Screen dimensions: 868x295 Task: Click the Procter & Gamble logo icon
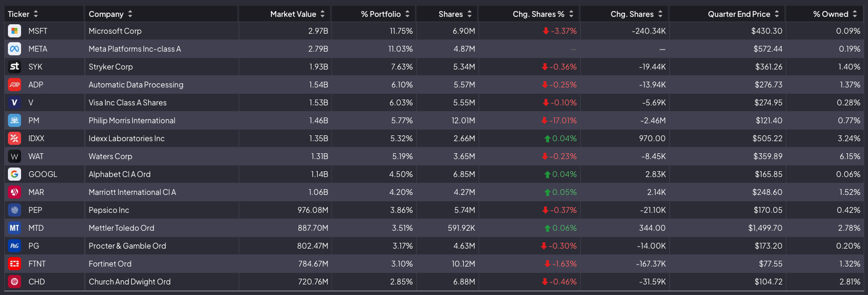point(15,246)
